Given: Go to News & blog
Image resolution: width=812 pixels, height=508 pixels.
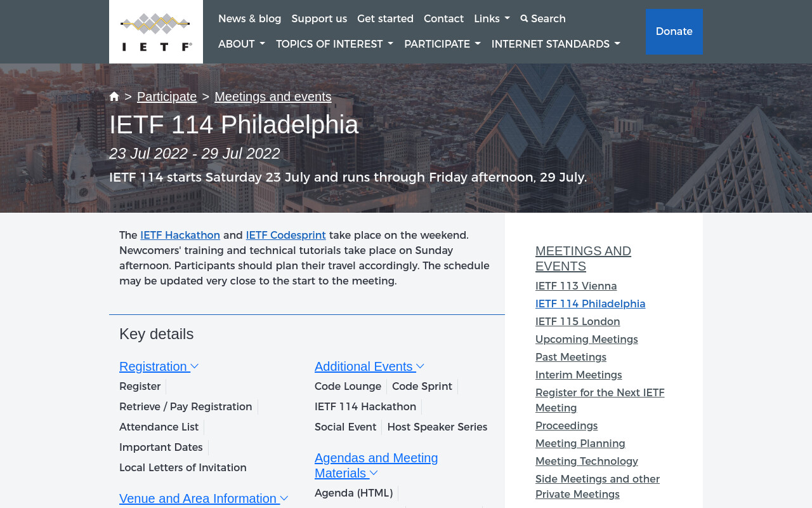Looking at the screenshot, I should point(249,19).
